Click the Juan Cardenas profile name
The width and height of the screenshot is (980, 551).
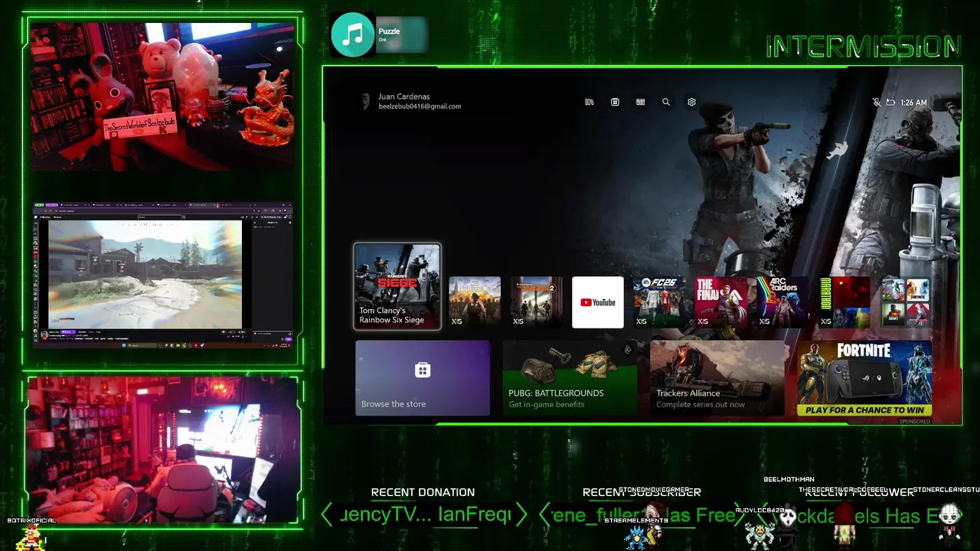click(x=404, y=96)
